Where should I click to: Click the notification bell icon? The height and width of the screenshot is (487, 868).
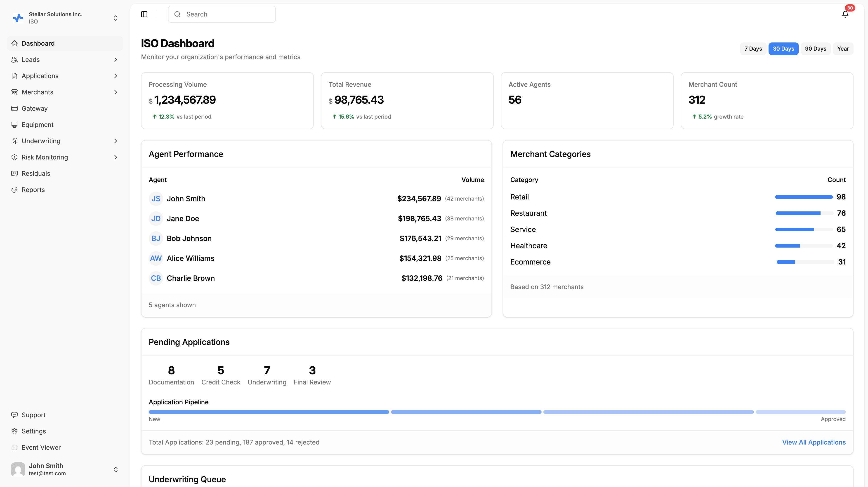click(845, 14)
